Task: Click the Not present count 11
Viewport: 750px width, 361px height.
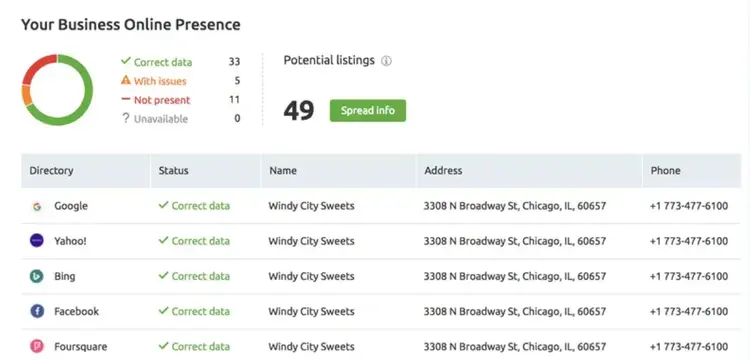Action: tap(234, 99)
